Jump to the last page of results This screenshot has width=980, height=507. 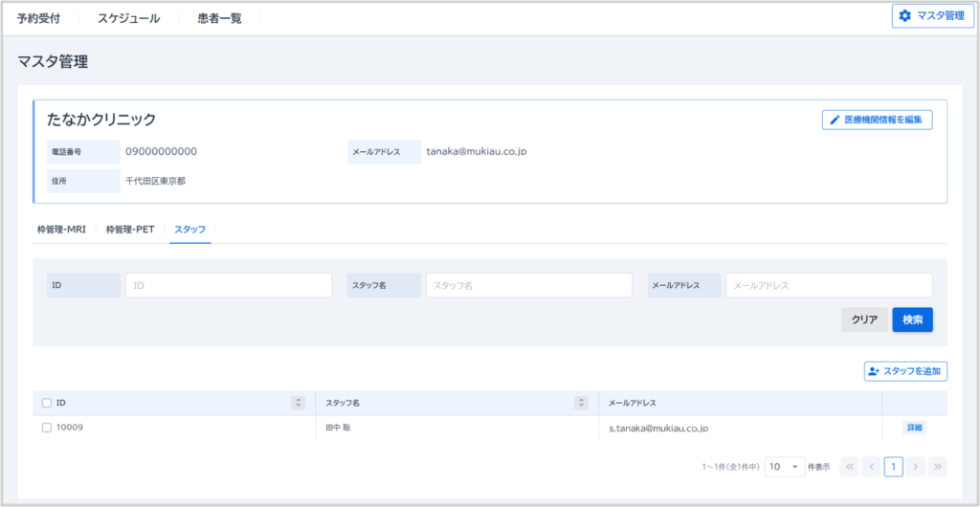tap(938, 467)
